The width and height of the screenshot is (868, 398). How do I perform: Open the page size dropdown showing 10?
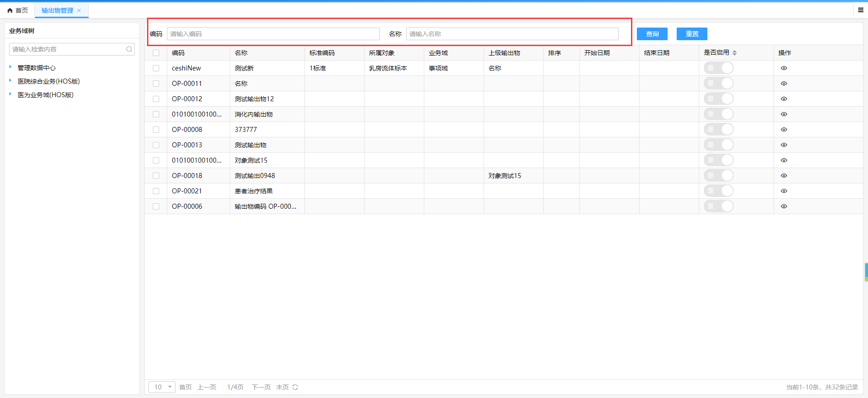[x=162, y=387]
